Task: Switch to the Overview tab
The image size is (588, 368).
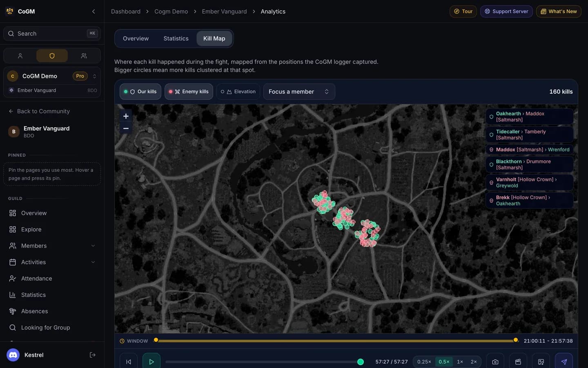Action: click(x=136, y=38)
